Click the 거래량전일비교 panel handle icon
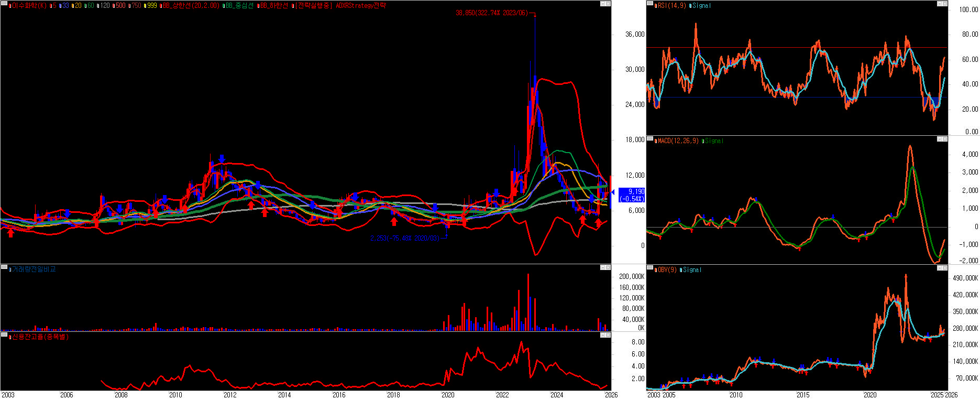Viewport: 980px width, 400px height. coord(4,267)
